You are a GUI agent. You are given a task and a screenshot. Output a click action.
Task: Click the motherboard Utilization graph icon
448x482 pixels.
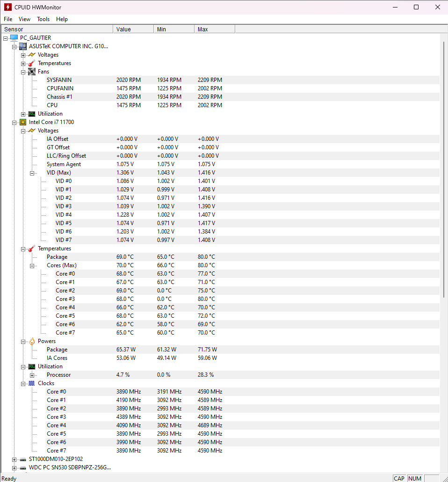click(32, 114)
